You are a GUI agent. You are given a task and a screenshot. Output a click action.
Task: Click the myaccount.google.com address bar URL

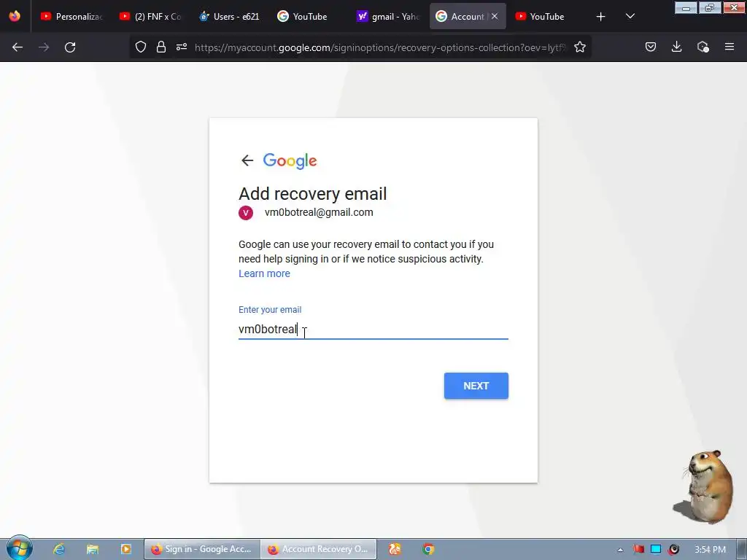coord(379,47)
